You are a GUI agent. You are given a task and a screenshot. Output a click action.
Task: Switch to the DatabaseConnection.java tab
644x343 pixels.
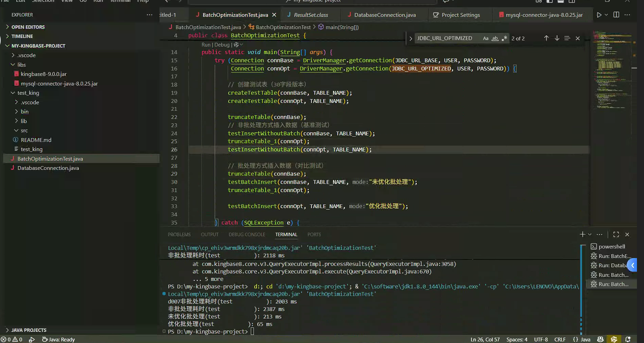(x=385, y=15)
